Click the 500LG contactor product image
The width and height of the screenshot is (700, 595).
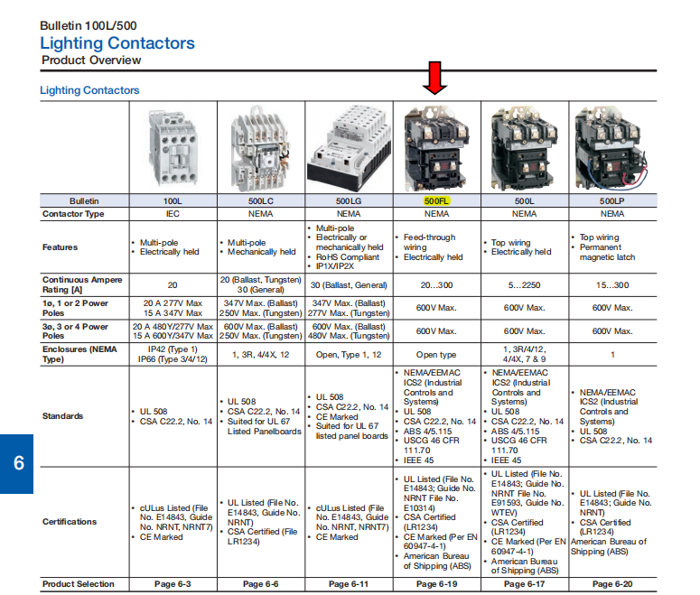(350, 148)
